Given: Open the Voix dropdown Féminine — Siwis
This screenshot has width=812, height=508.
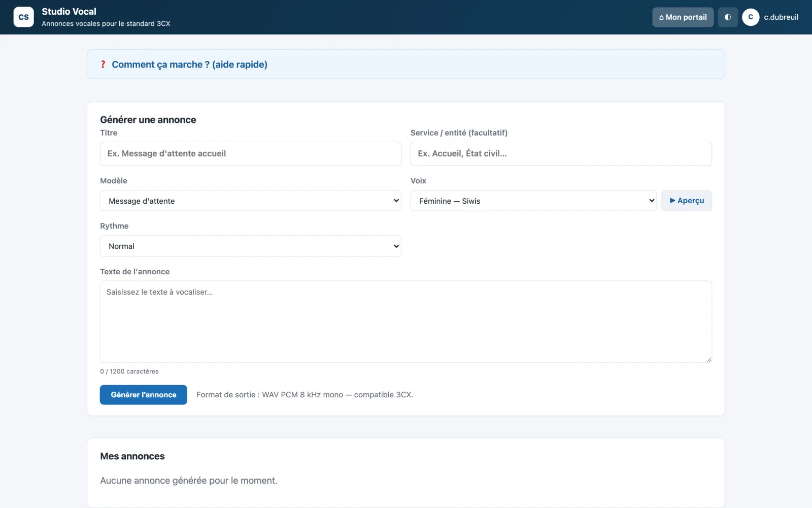Looking at the screenshot, I should [x=533, y=201].
